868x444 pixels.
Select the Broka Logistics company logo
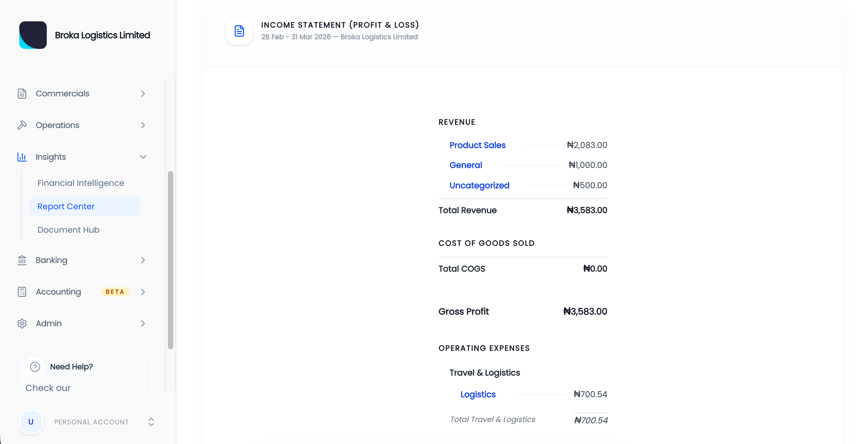tap(33, 35)
